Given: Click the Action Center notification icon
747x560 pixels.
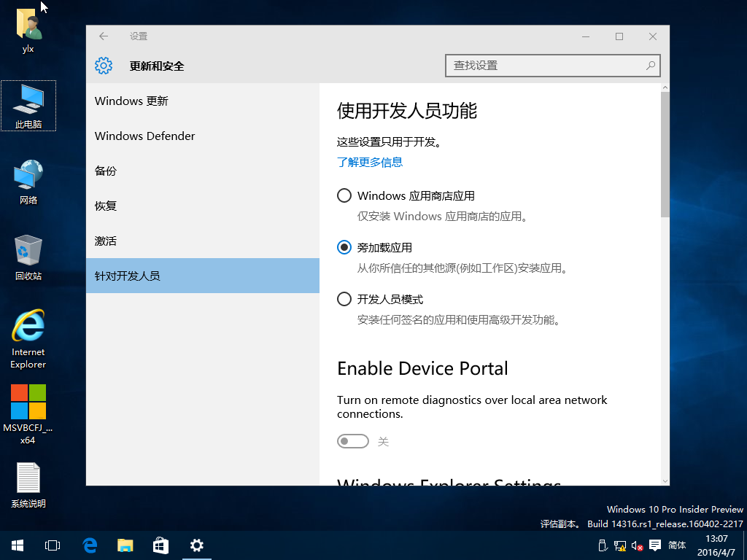Looking at the screenshot, I should click(x=655, y=545).
